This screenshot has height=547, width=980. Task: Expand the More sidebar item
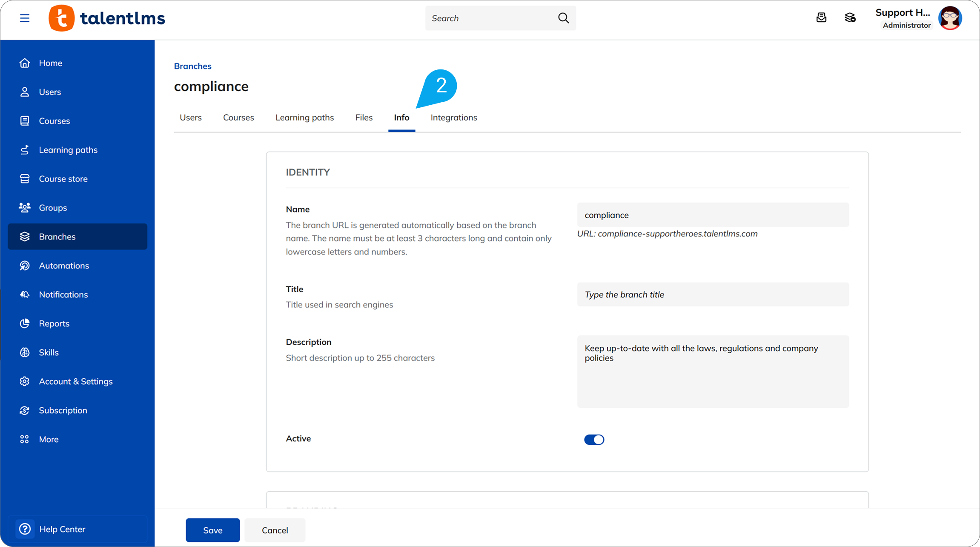tap(49, 439)
